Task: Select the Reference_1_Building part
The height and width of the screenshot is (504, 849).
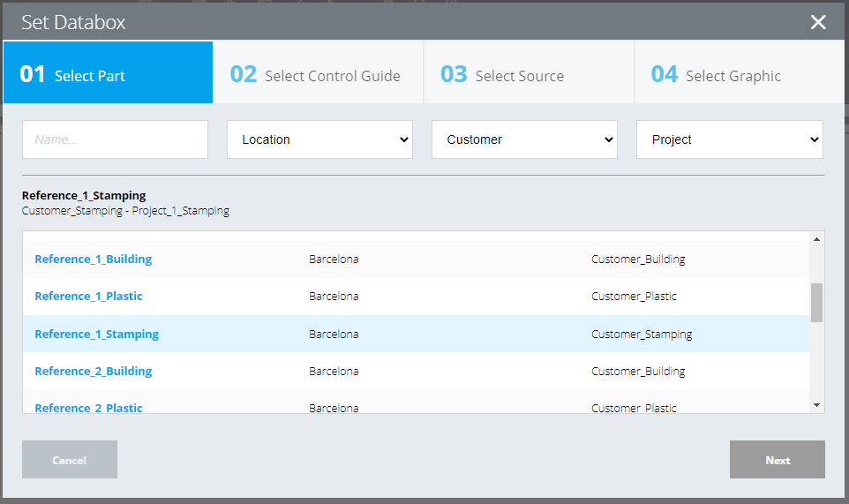Action: (x=94, y=260)
